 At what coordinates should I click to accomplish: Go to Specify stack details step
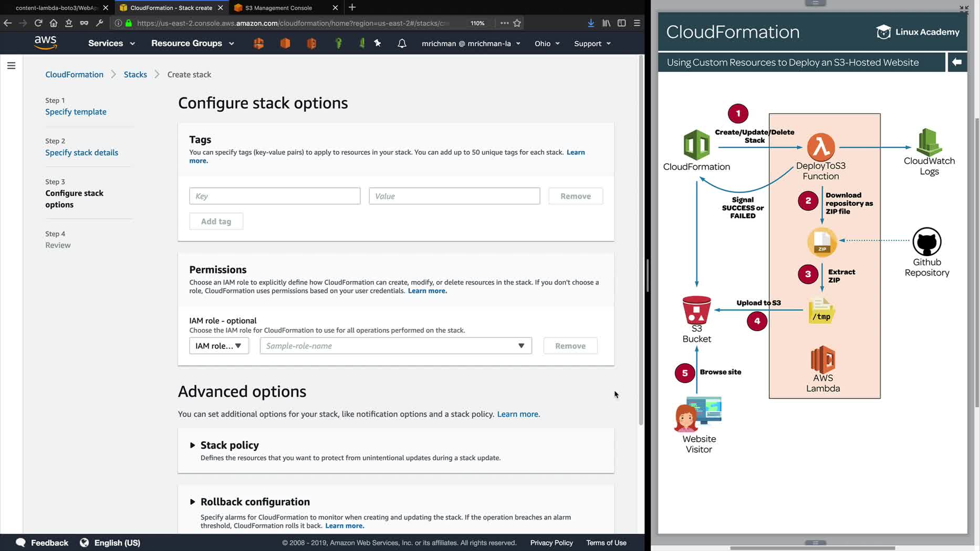[81, 153]
